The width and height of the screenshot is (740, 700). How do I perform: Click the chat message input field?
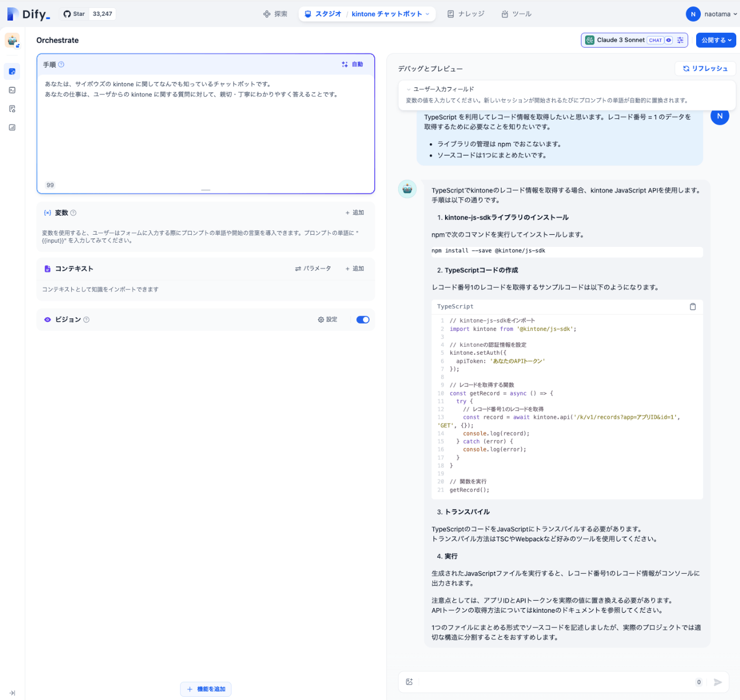pos(555,682)
